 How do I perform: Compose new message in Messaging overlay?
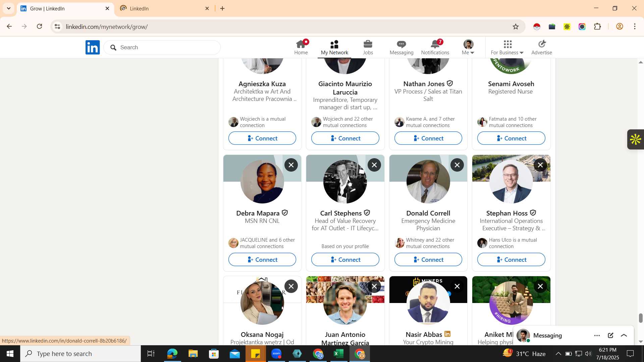click(610, 335)
